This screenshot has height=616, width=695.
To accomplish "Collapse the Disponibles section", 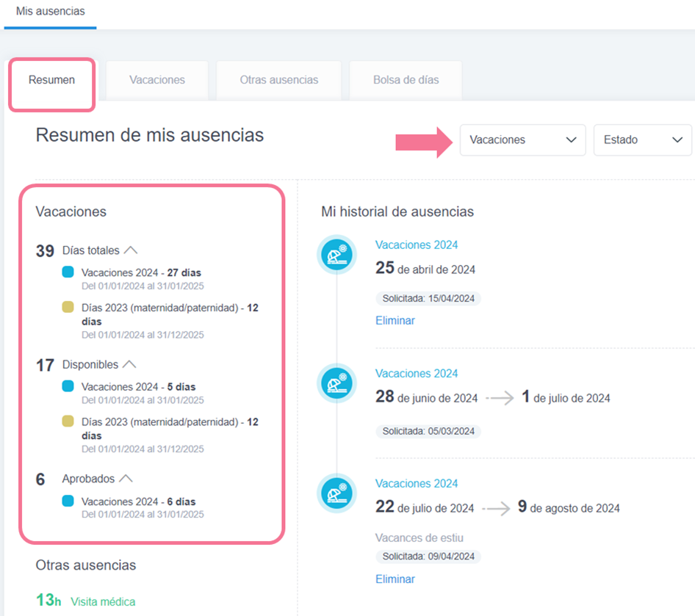I will [x=129, y=364].
